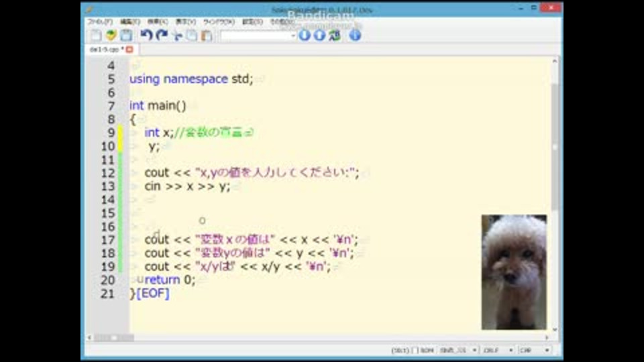Screen dimensions: 644x362
Task: Close the .cpp tab with red button
Action: coord(129,49)
